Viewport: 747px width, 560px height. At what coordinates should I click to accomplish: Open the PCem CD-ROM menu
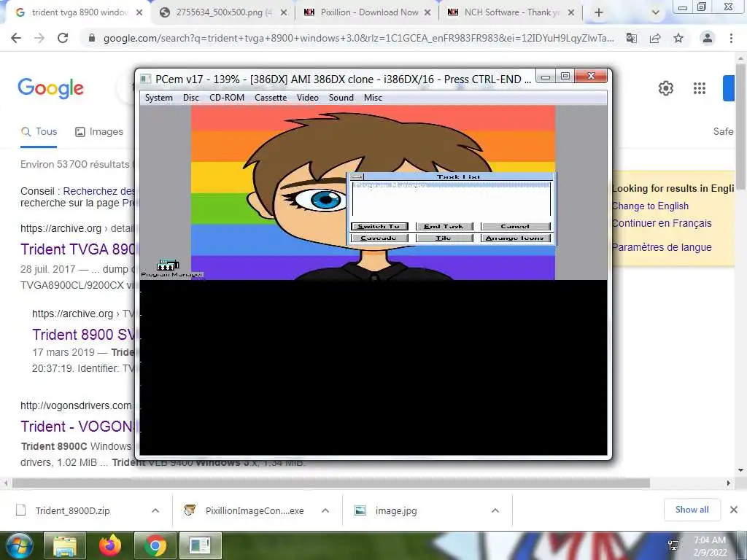click(227, 98)
